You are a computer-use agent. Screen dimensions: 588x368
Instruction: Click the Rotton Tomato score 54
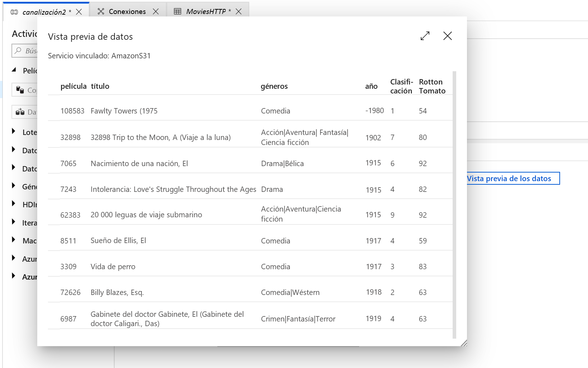point(423,111)
